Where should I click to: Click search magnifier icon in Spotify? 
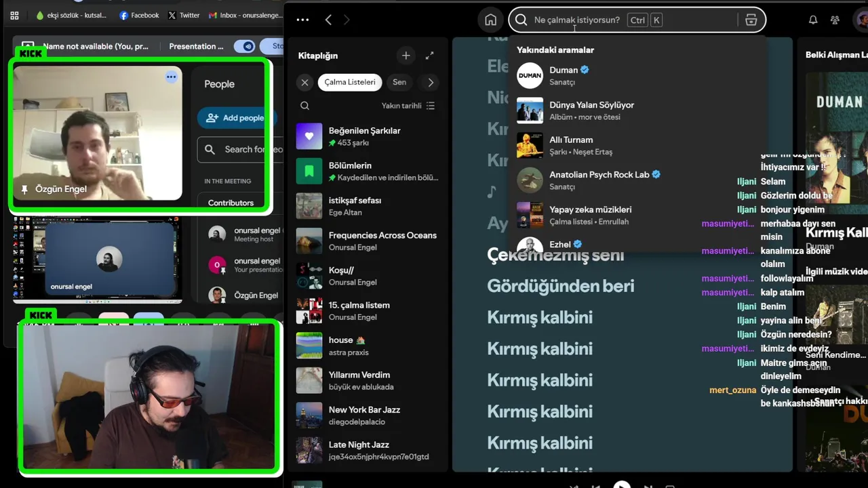coord(521,20)
